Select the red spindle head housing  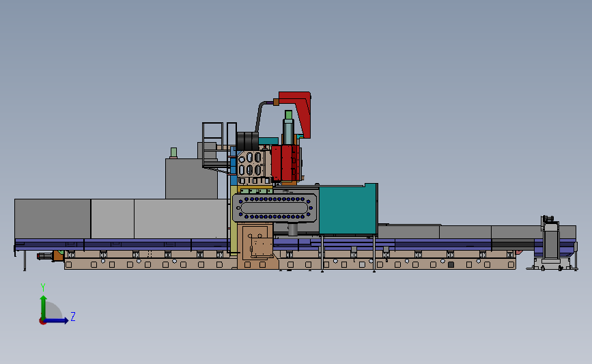(285, 163)
